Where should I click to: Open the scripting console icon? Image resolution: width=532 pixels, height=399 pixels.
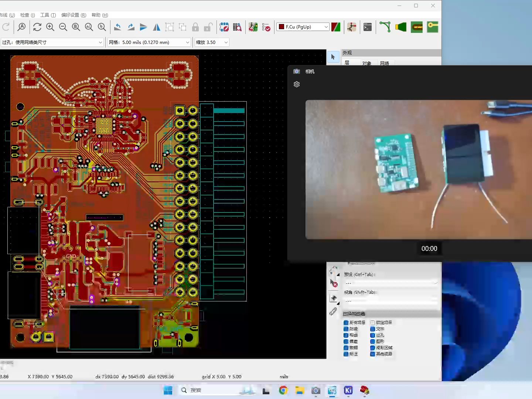368,27
